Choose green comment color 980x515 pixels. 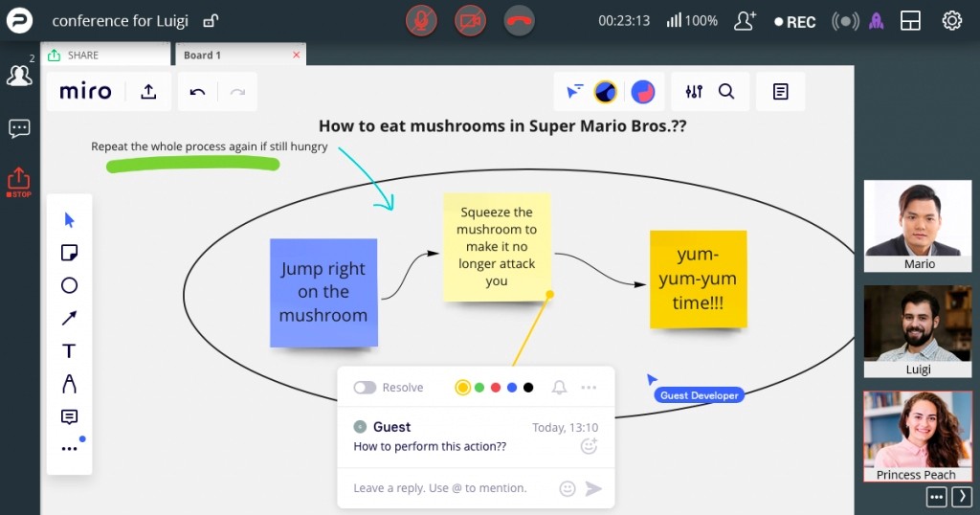(479, 388)
